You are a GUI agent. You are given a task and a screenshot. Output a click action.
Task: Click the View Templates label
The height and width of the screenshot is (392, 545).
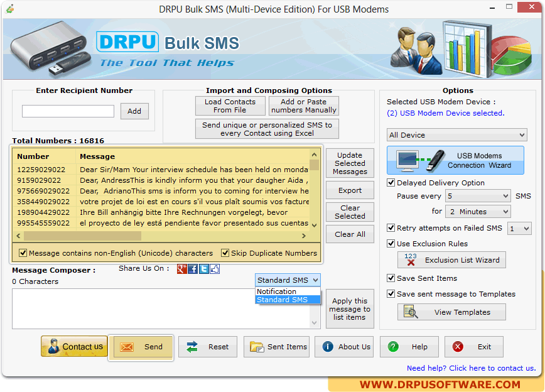tap(462, 312)
